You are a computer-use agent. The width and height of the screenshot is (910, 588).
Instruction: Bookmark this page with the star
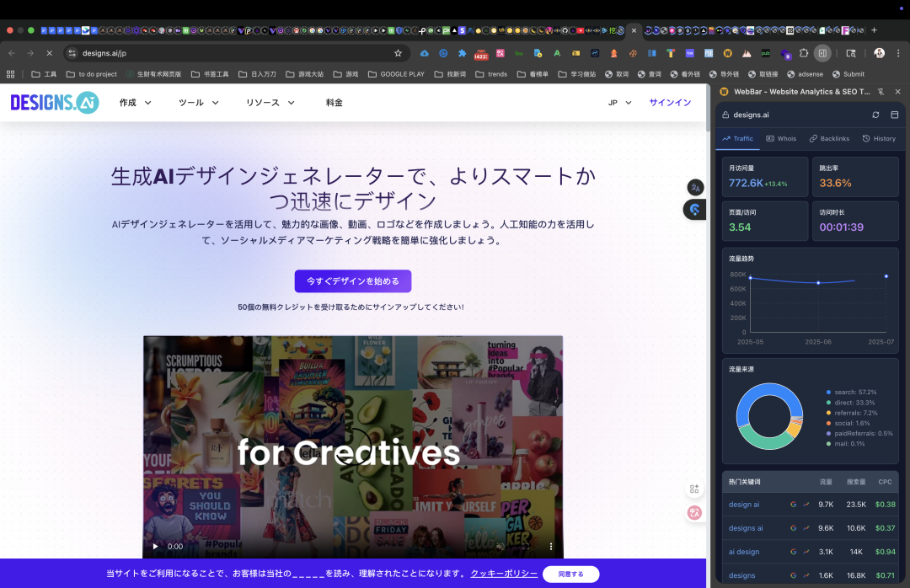(398, 53)
